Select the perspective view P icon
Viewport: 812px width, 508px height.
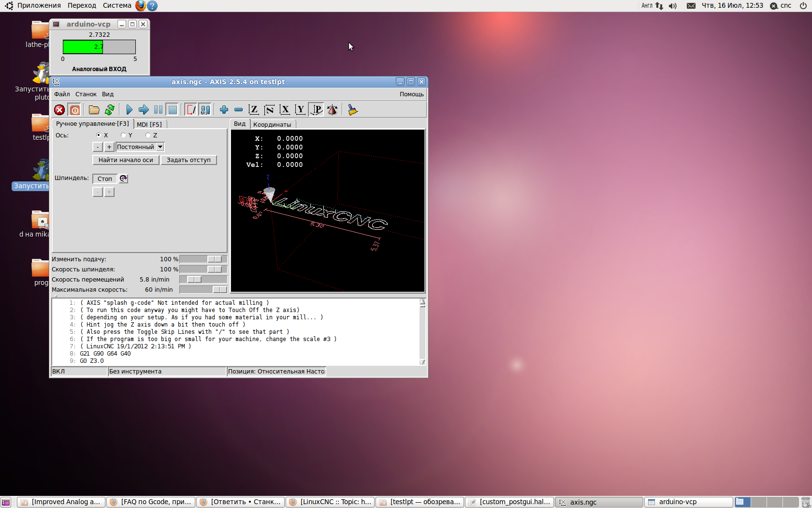(316, 110)
